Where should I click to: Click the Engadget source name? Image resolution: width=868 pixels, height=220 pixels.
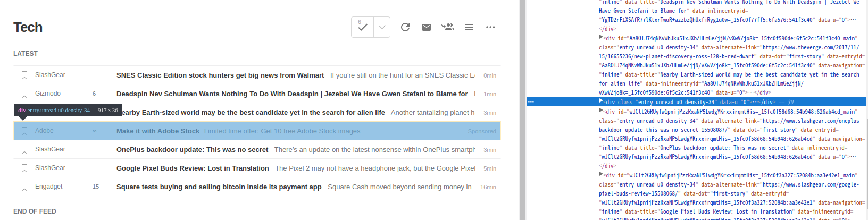[49, 187]
